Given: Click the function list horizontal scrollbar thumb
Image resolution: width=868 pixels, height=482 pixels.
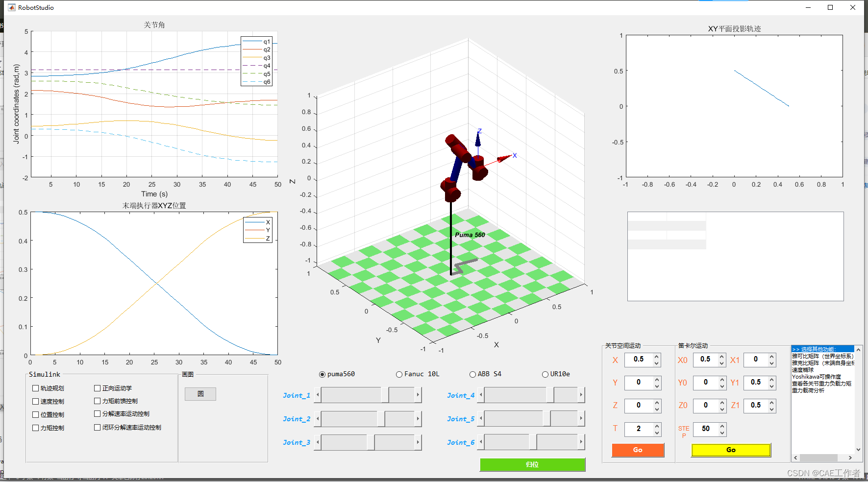Looking at the screenshot, I should (818, 458).
